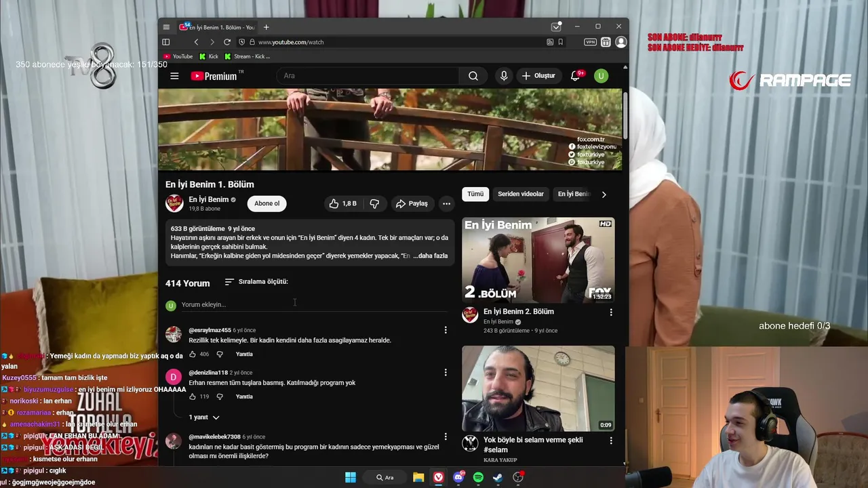Open the En İyi Benim channel name link

(209, 199)
